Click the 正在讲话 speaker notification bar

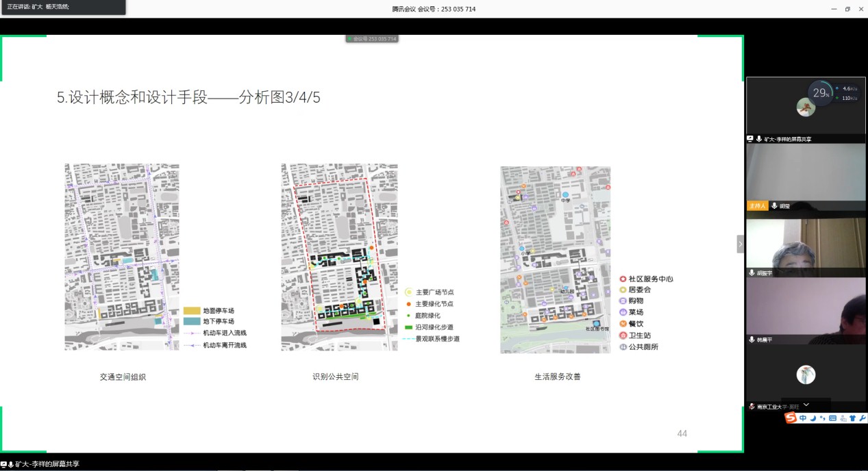62,7
